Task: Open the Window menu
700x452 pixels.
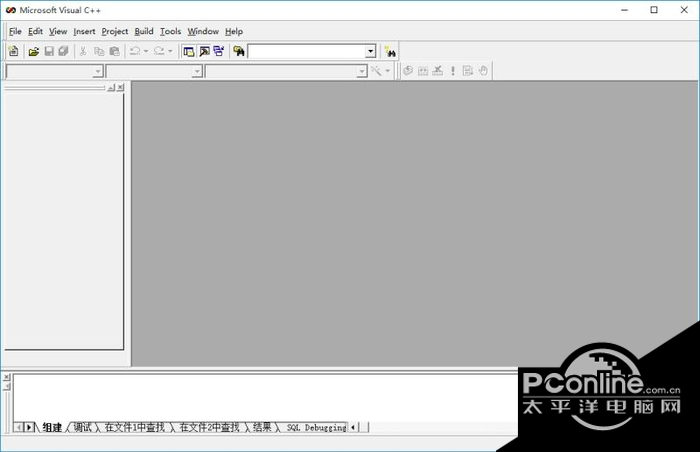Action: [x=203, y=31]
